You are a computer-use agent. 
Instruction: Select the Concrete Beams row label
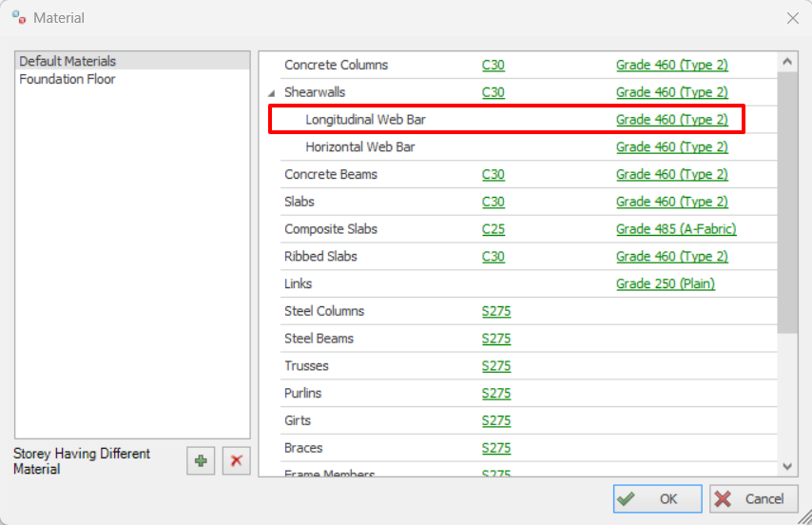[330, 175]
